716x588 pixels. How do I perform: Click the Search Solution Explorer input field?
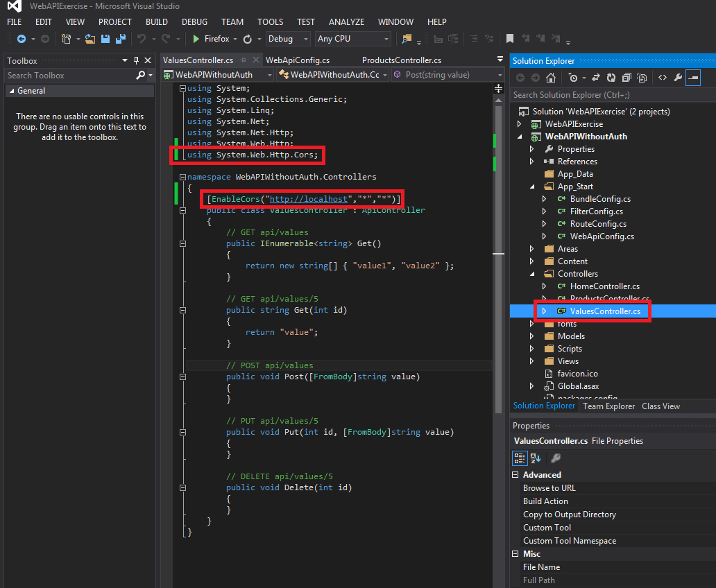tap(613, 95)
